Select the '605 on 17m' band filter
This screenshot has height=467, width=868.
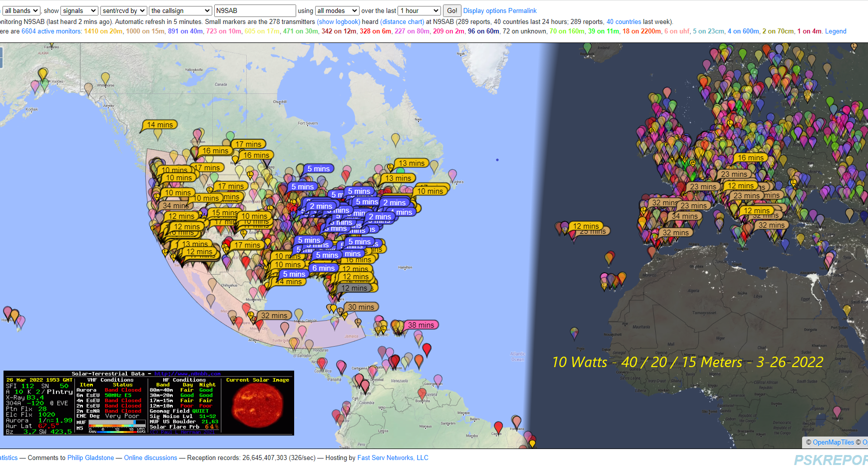pyautogui.click(x=262, y=31)
